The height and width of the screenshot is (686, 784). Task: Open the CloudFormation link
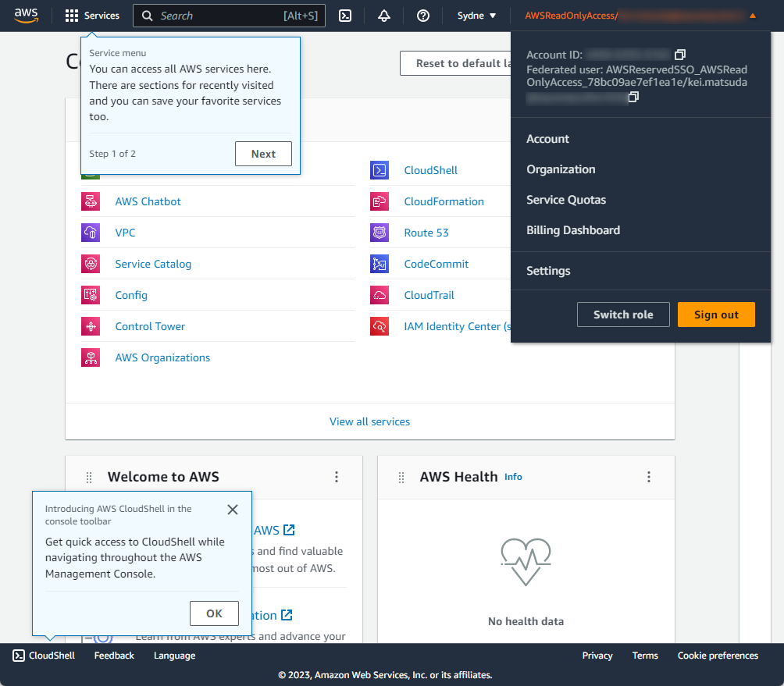click(444, 201)
